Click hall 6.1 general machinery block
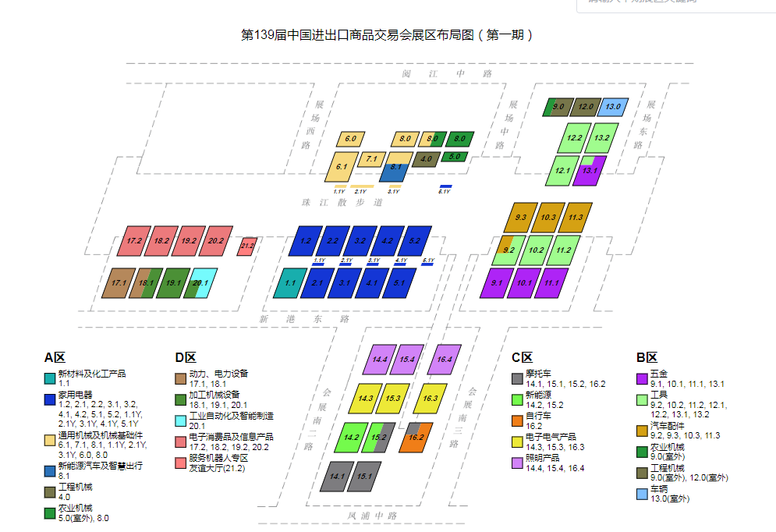Image resolution: width=776 pixels, height=532 pixels. 341,166
